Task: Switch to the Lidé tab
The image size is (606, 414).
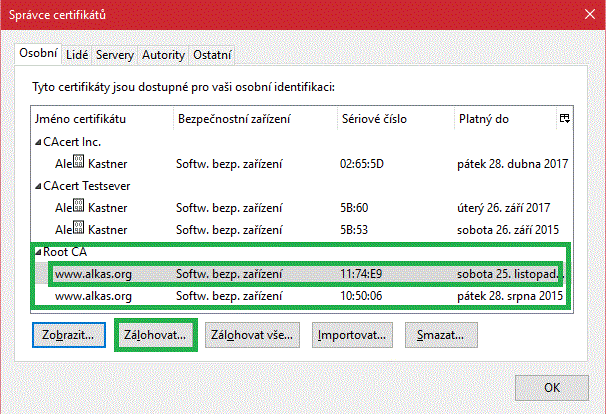Action: click(x=77, y=54)
